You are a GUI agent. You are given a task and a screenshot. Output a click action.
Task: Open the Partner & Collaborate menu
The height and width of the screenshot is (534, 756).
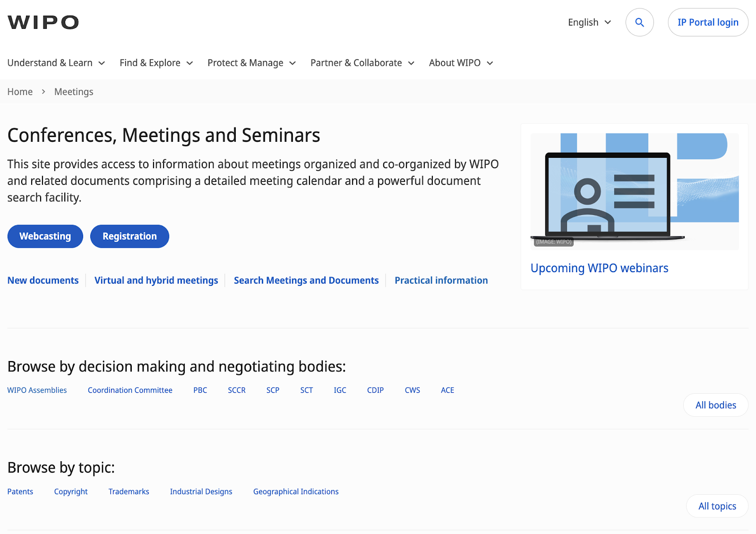click(362, 63)
